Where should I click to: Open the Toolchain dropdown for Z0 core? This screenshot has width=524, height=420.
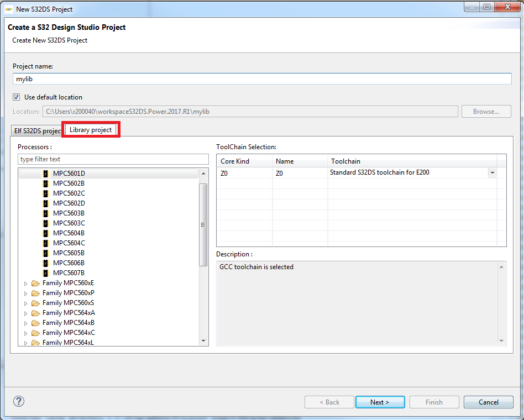tap(492, 173)
